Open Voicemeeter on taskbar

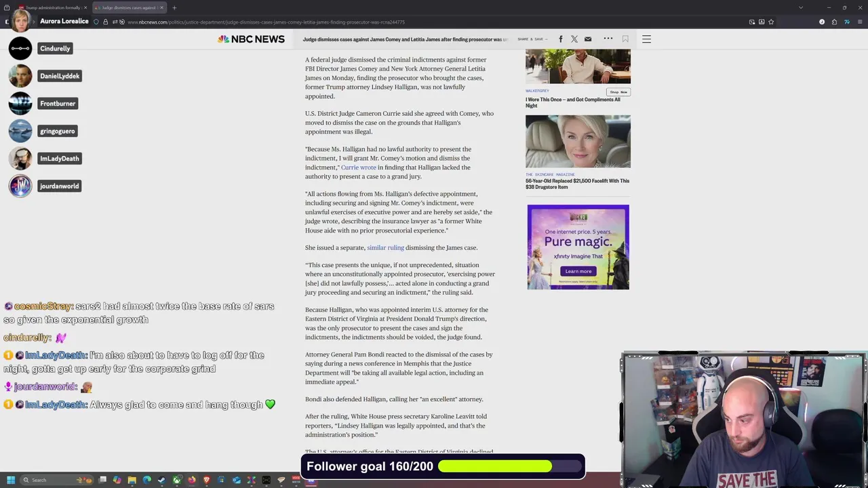click(x=296, y=480)
